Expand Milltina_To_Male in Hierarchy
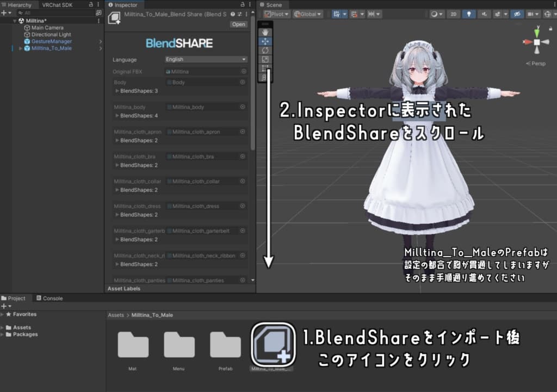557x392 pixels. 20,48
